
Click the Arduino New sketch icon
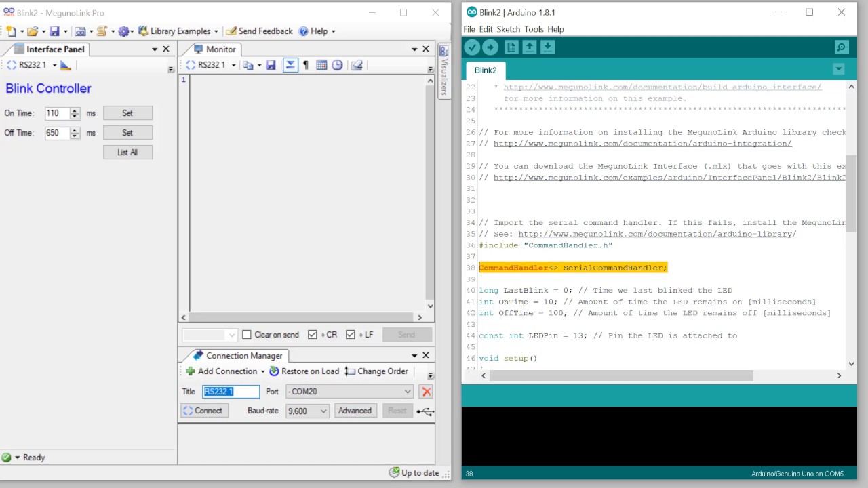coord(511,47)
